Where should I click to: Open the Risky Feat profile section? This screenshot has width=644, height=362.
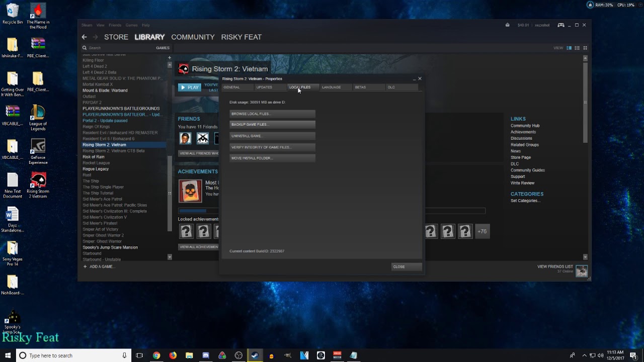(242, 37)
